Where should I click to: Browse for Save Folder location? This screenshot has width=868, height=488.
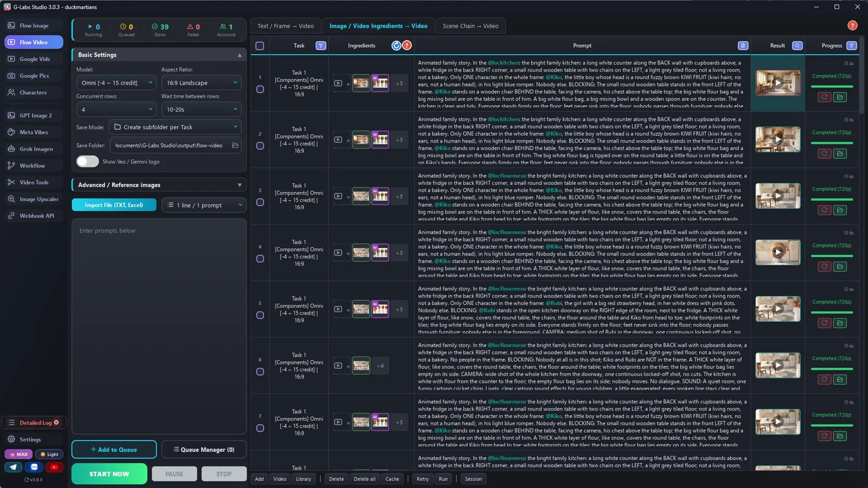point(235,145)
